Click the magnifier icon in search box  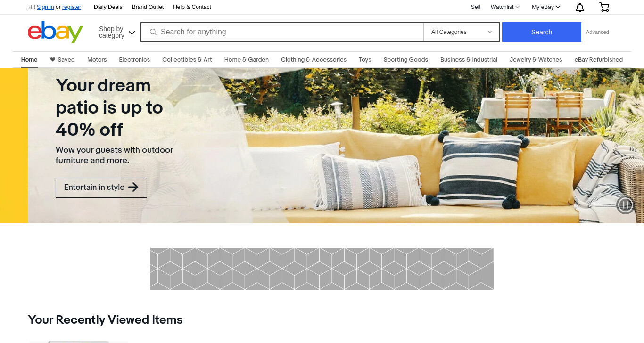coord(153,32)
